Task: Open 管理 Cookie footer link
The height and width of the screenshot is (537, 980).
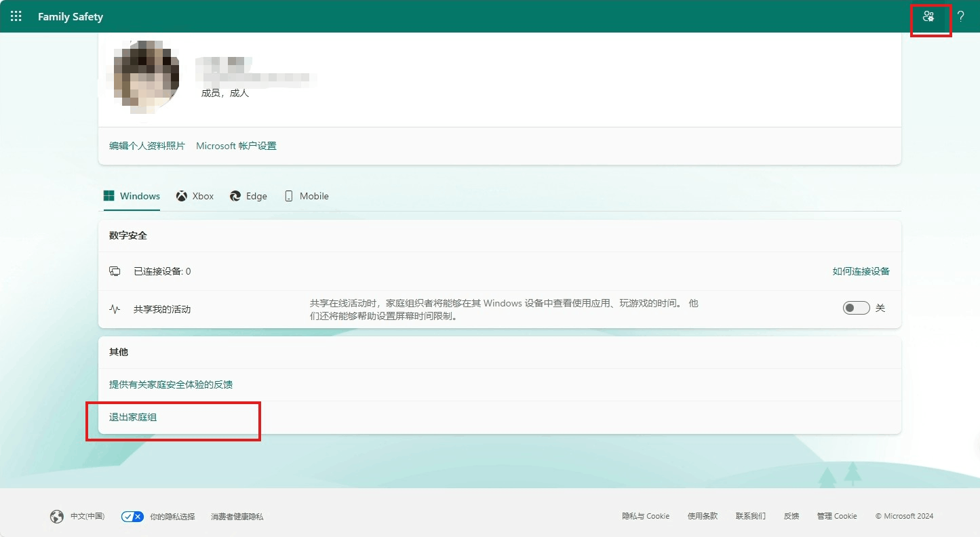Action: point(837,516)
